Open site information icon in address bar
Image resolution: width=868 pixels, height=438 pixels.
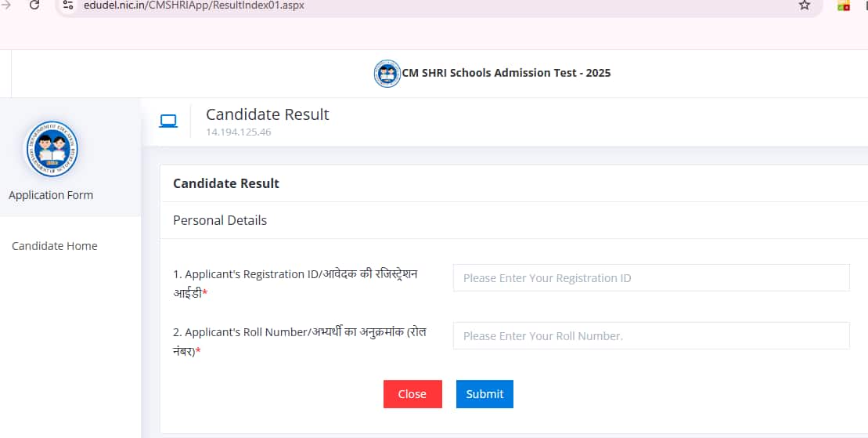tap(67, 5)
